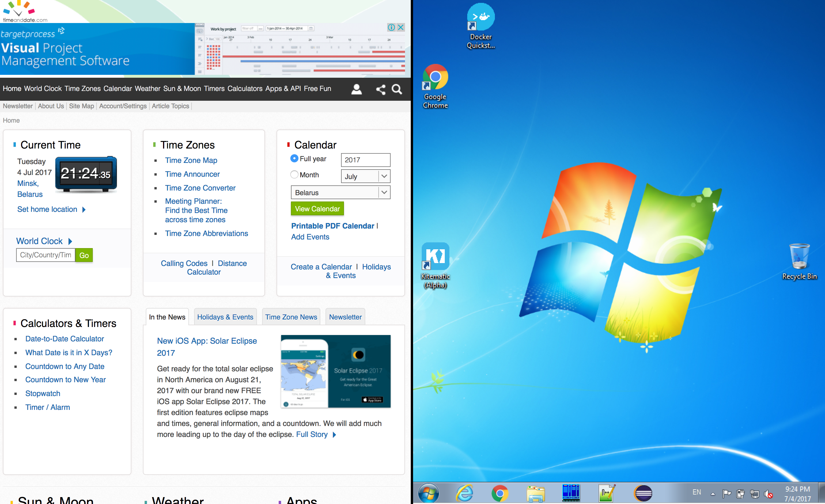Open the Sun & Moon menu

click(x=182, y=89)
